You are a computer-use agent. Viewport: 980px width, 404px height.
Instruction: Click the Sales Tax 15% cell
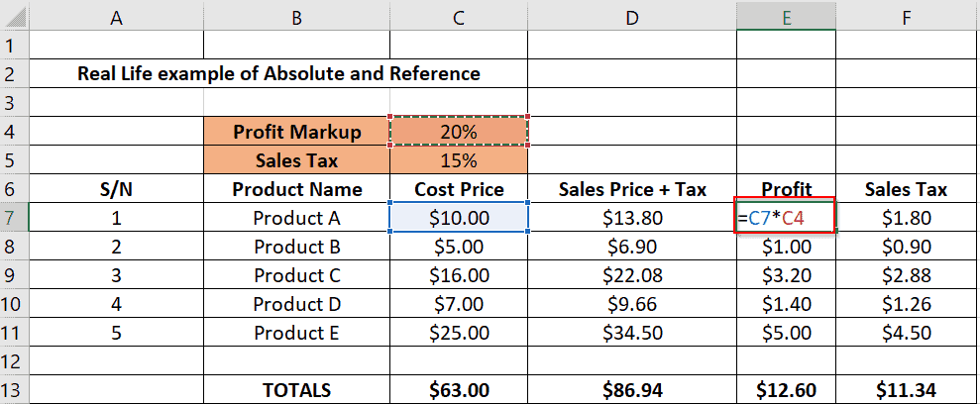pyautogui.click(x=459, y=160)
